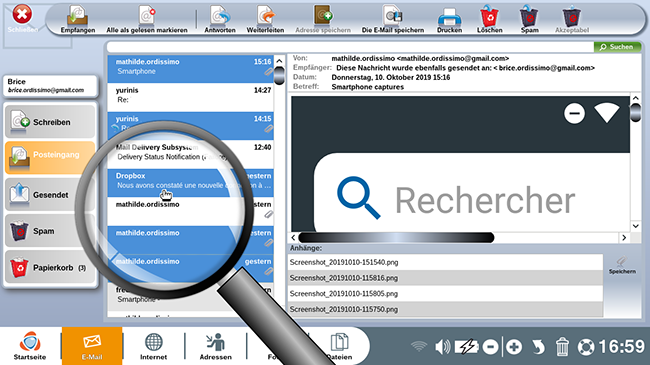650x365 pixels.
Task: Reply using the Antworten icon
Action: (x=220, y=19)
